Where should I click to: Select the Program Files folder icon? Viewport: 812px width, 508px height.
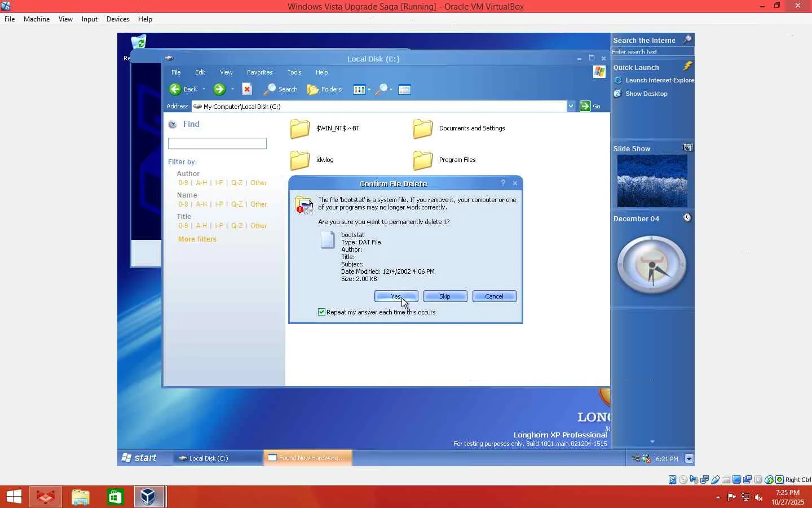[423, 160]
